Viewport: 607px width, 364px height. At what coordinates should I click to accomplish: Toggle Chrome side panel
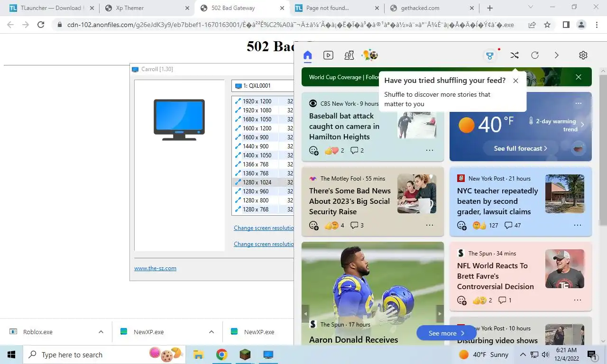[x=566, y=25]
